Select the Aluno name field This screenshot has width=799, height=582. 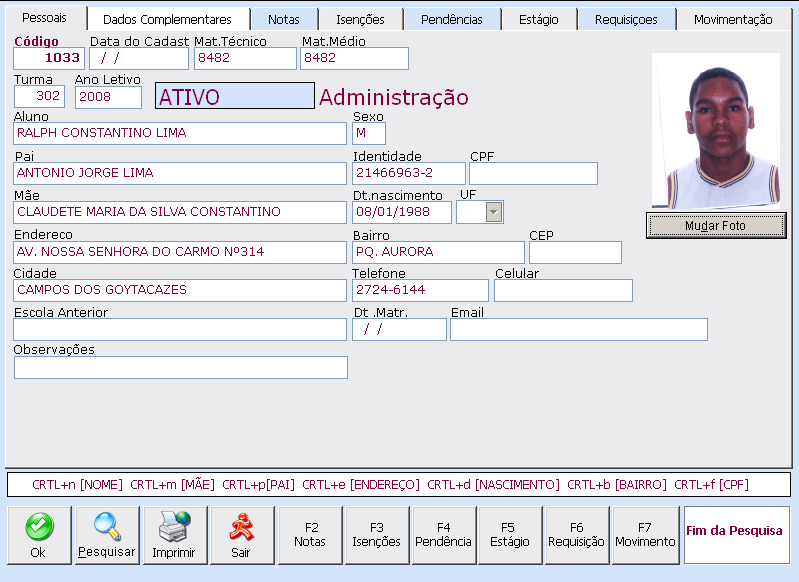tap(180, 133)
